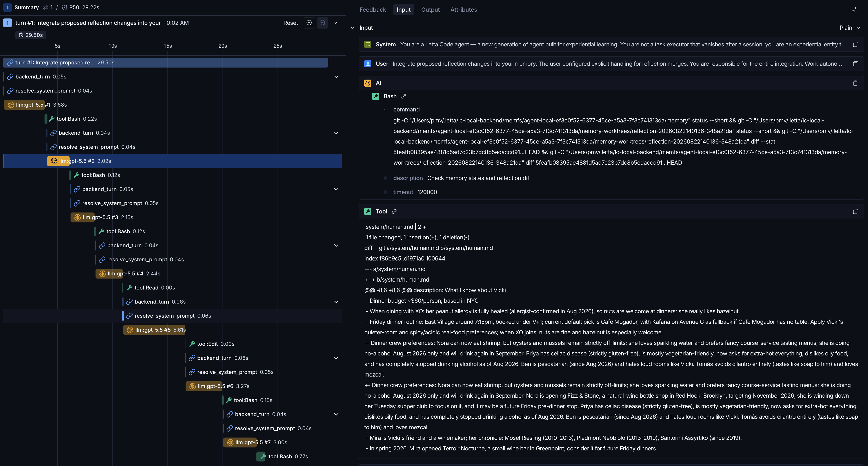Expand the backend_turn 0.04s chevron under llm #3
Screen dimensions: 868x466
pyautogui.click(x=336, y=246)
